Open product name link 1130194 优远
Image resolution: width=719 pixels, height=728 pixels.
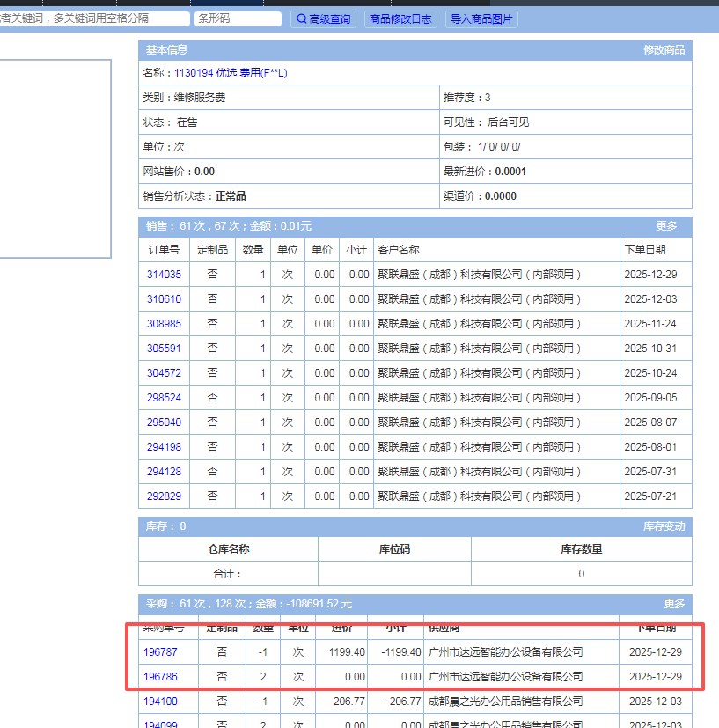point(231,73)
